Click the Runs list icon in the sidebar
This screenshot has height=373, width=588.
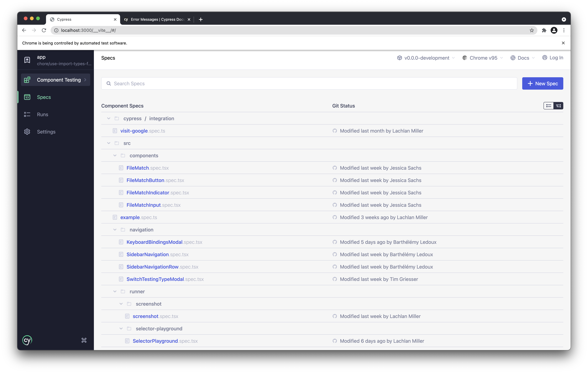click(x=27, y=114)
